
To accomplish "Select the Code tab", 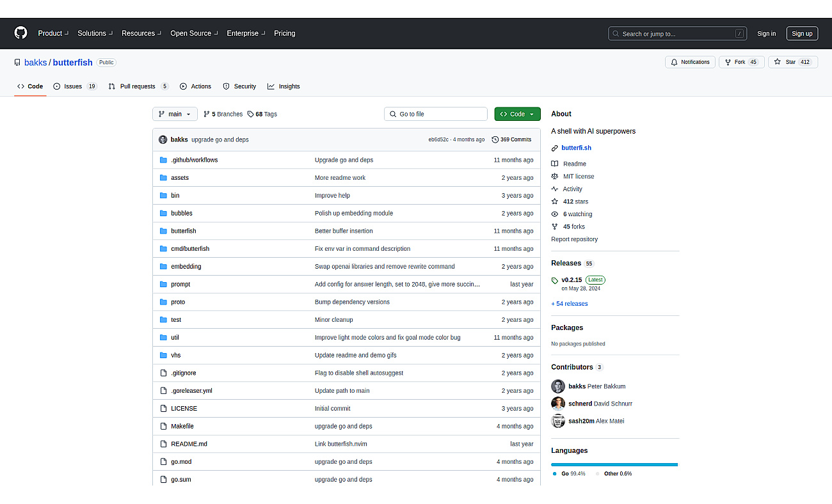I will [30, 86].
